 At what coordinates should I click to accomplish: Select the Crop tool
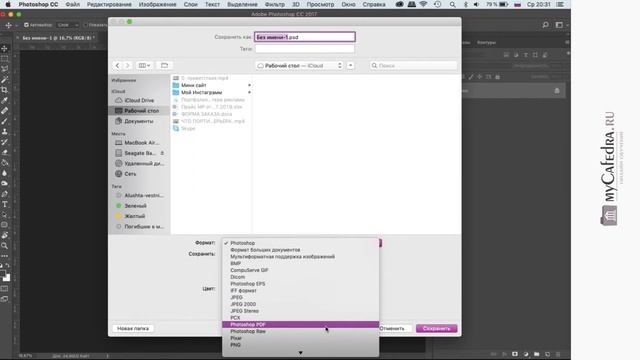4,90
